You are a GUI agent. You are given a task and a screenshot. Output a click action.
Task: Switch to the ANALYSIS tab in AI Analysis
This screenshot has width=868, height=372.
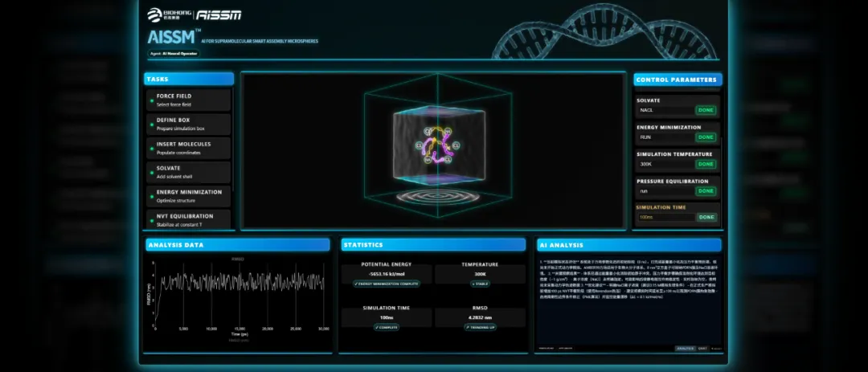point(686,348)
